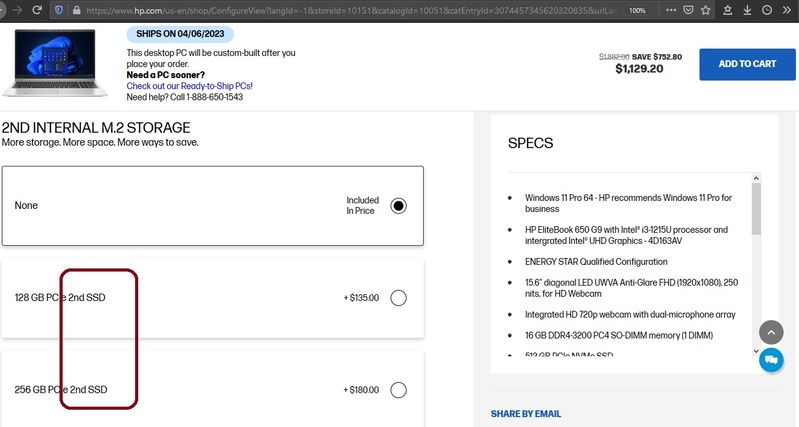
Task: Reload the page with the refresh icon
Action: [x=36, y=9]
